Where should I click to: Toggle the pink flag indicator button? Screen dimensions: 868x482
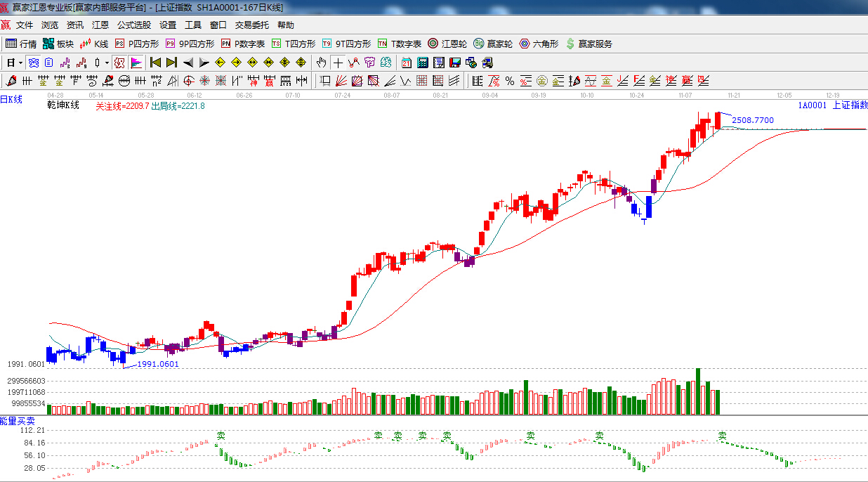tap(136, 63)
